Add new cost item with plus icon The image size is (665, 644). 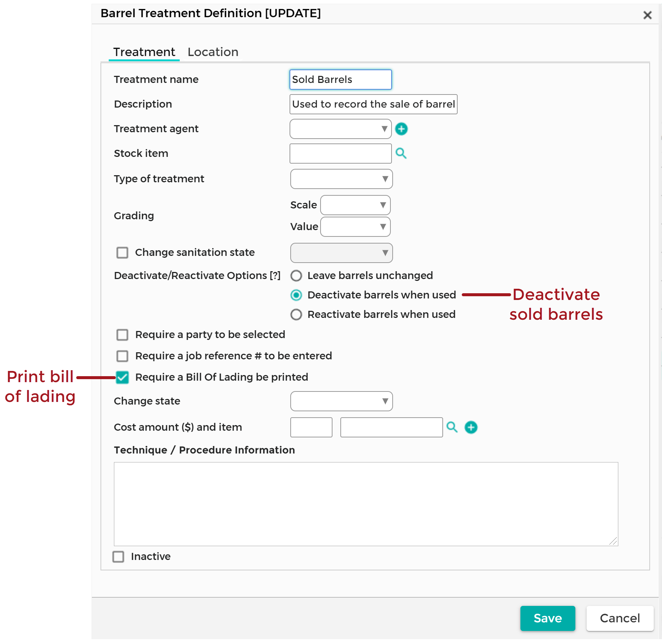tap(471, 427)
